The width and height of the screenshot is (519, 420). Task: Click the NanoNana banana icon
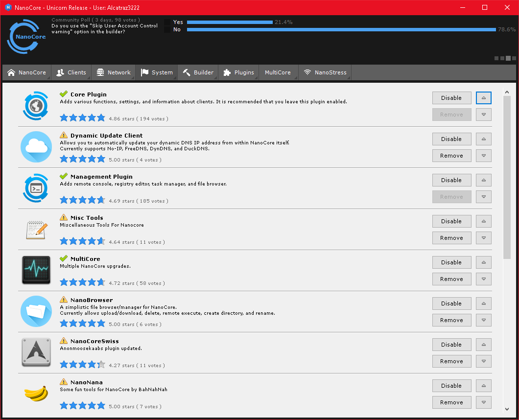[x=36, y=393]
